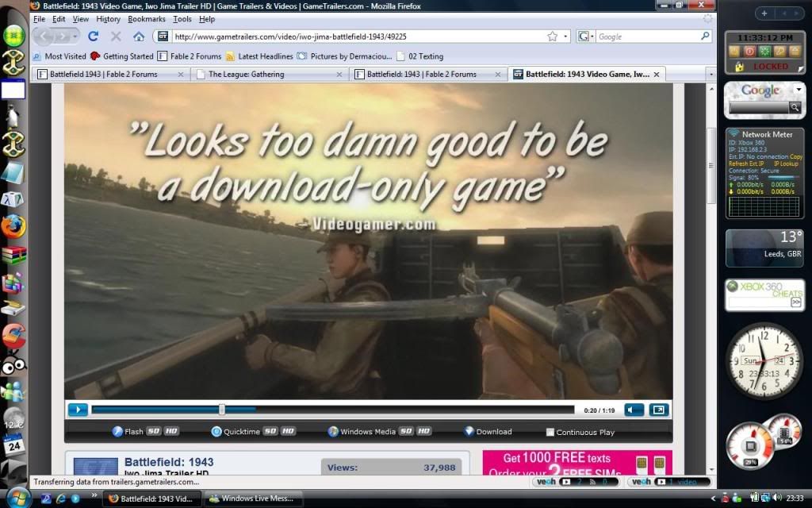Viewport: 812px width, 508px height.
Task: Click Copy in the Network Meter gadget
Action: click(796, 156)
